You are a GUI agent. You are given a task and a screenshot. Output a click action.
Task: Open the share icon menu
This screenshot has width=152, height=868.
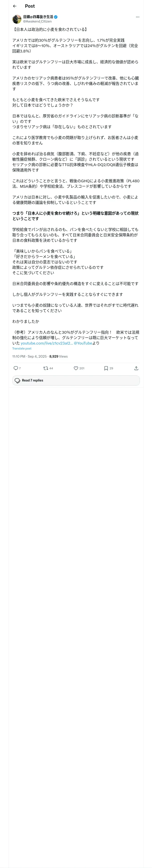click(x=136, y=368)
